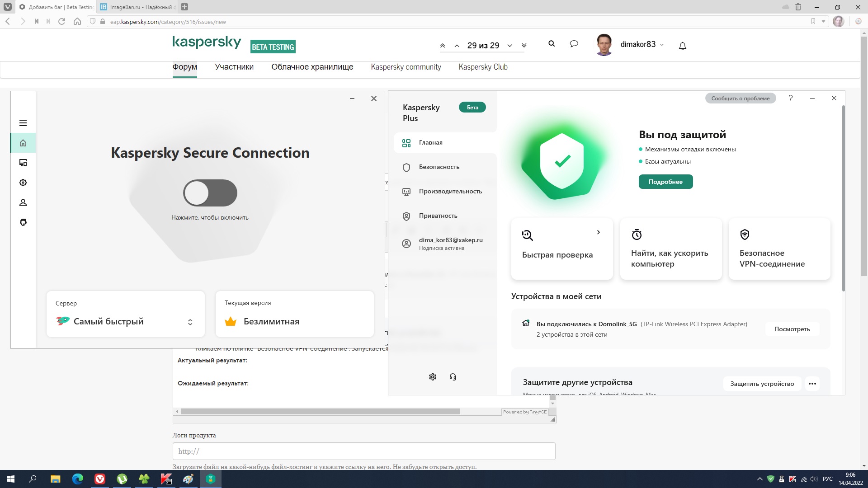Click Защитить устройство button
The height and width of the screenshot is (488, 868).
click(762, 384)
